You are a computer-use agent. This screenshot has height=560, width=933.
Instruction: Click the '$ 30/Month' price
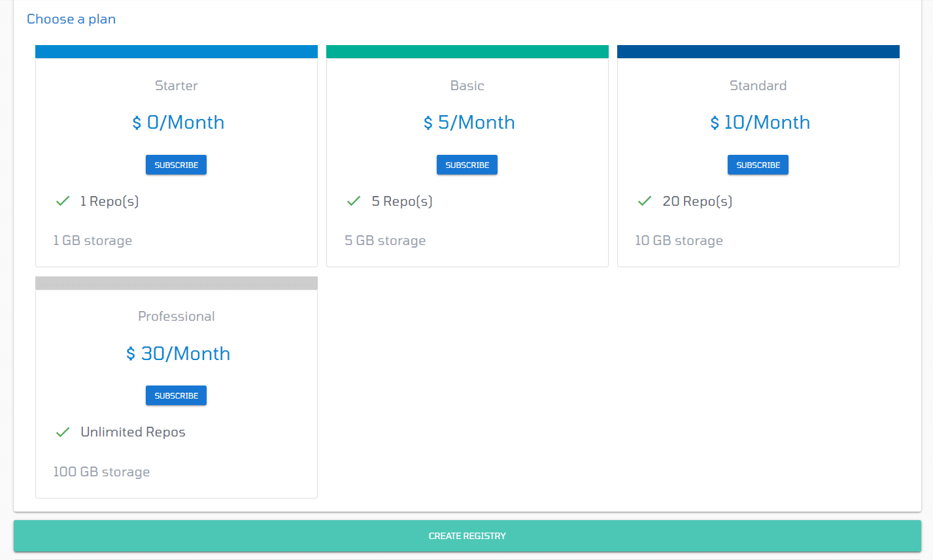pyautogui.click(x=178, y=354)
